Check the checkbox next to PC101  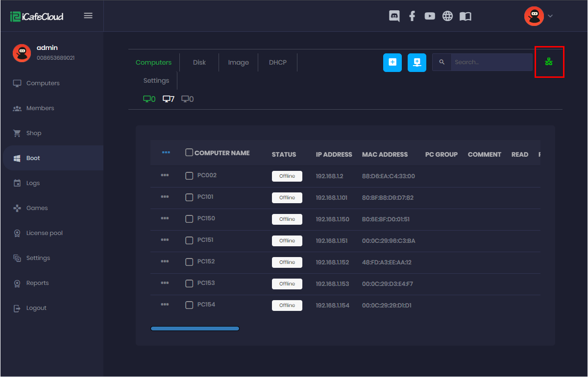pyautogui.click(x=189, y=197)
